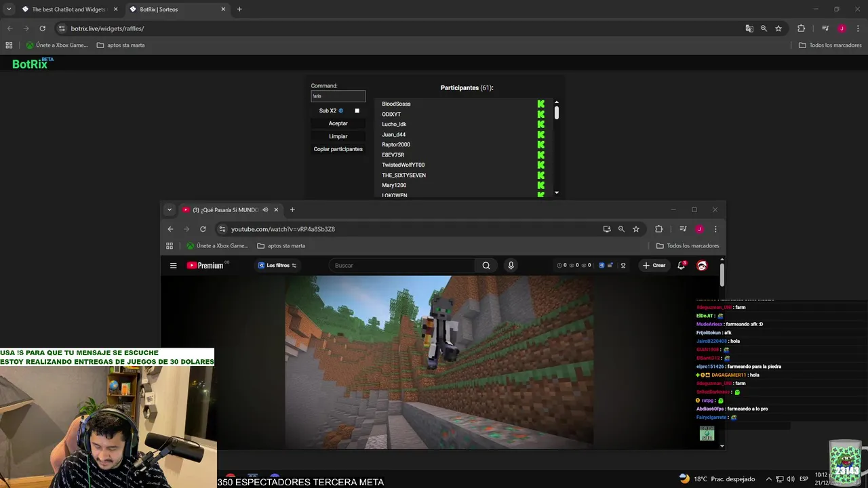The image size is (868, 488).
Task: Open the Chrome menu in the YouTube window
Action: click(x=715, y=229)
